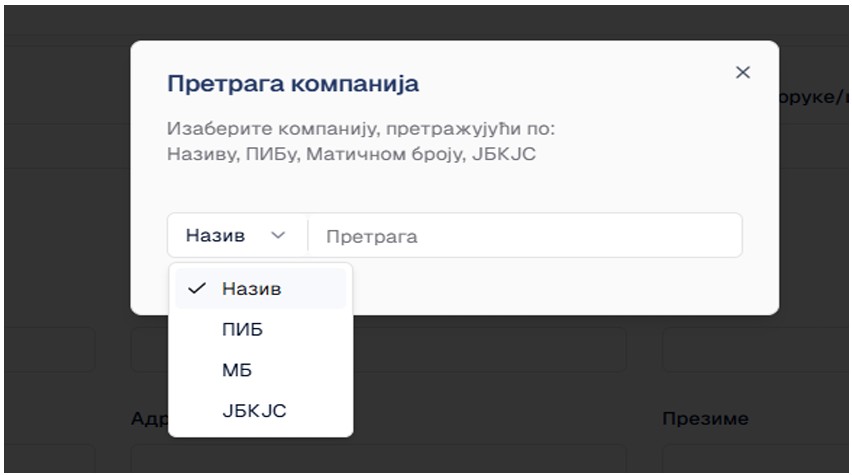Choose ПИБ from the dropdown list
The width and height of the screenshot is (852, 475).
pyautogui.click(x=242, y=329)
